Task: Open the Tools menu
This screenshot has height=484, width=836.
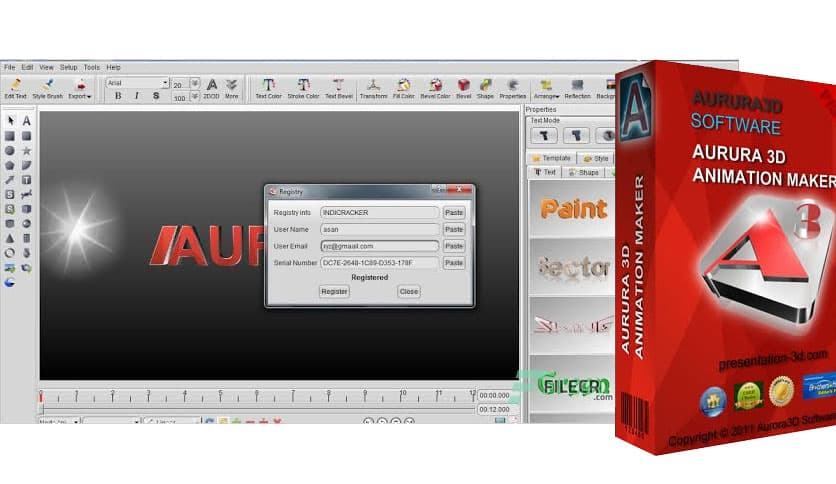Action: 92,68
